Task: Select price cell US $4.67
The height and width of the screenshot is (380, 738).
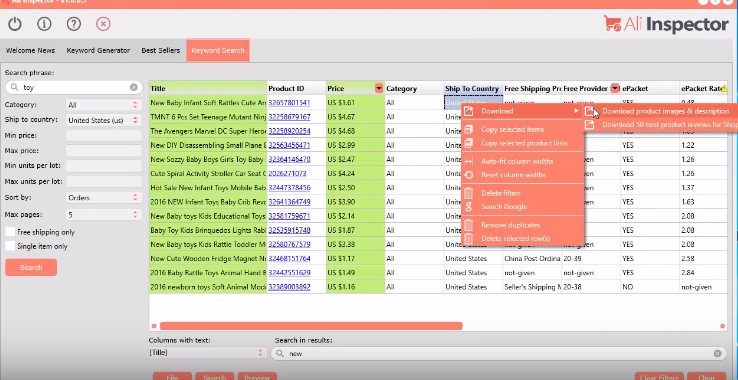Action: tap(355, 117)
